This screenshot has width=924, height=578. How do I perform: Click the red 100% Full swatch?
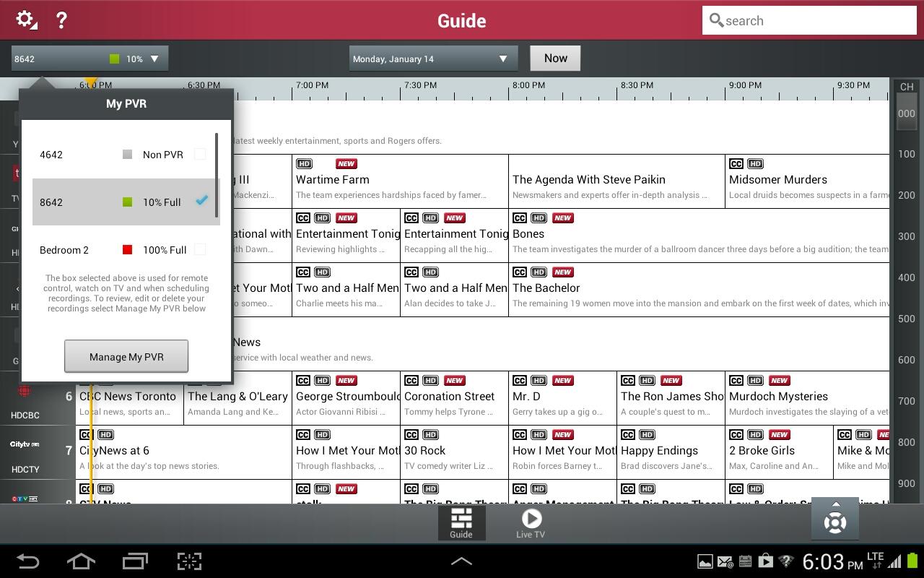(x=128, y=249)
